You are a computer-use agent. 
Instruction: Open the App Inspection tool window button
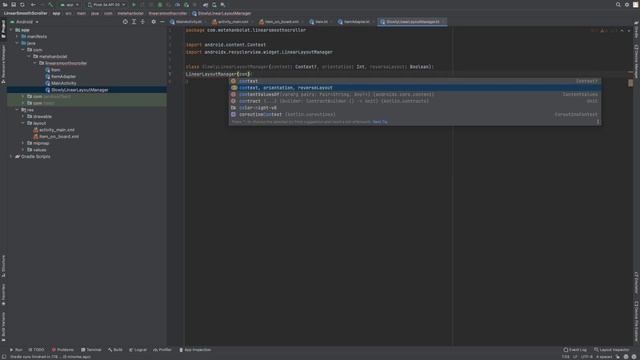coord(196,350)
